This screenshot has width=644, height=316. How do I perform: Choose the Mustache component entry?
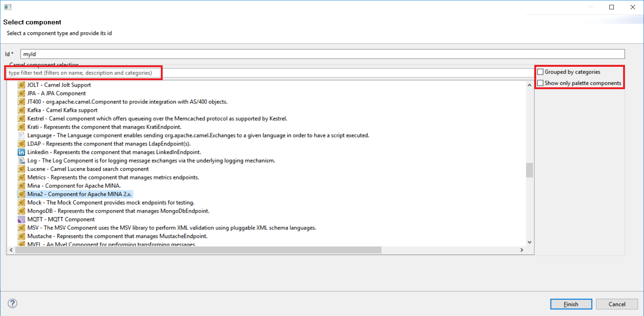point(117,236)
